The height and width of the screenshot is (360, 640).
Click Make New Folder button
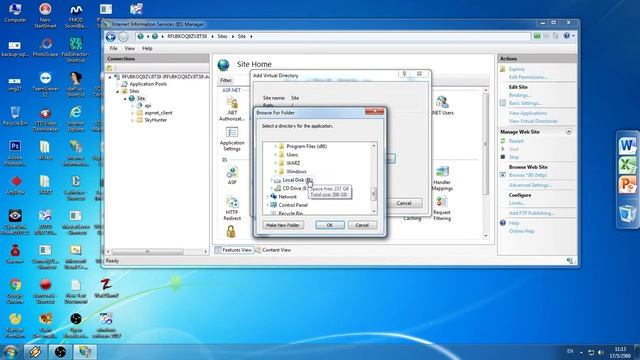(x=283, y=225)
